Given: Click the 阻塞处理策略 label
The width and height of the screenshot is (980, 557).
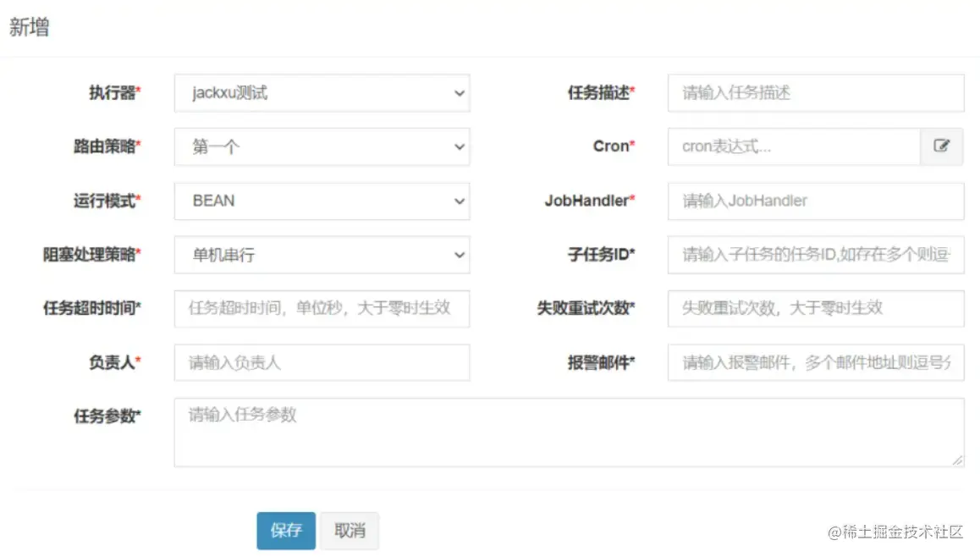Looking at the screenshot, I should [92, 255].
